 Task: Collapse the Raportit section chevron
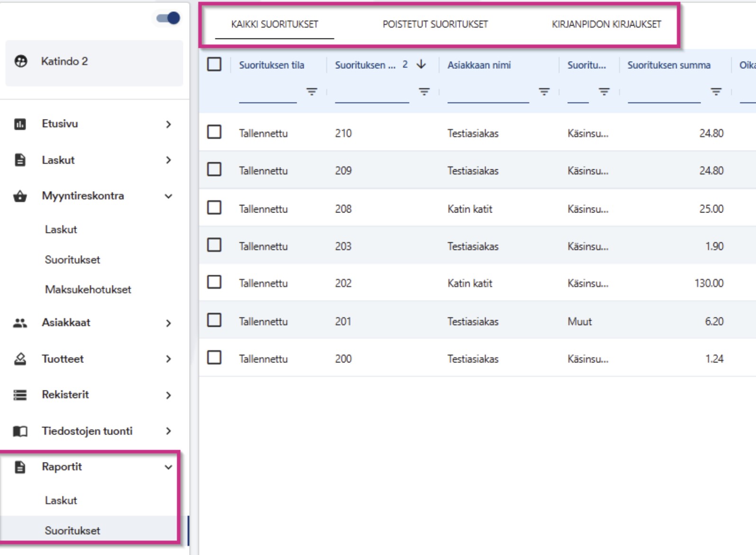click(168, 467)
